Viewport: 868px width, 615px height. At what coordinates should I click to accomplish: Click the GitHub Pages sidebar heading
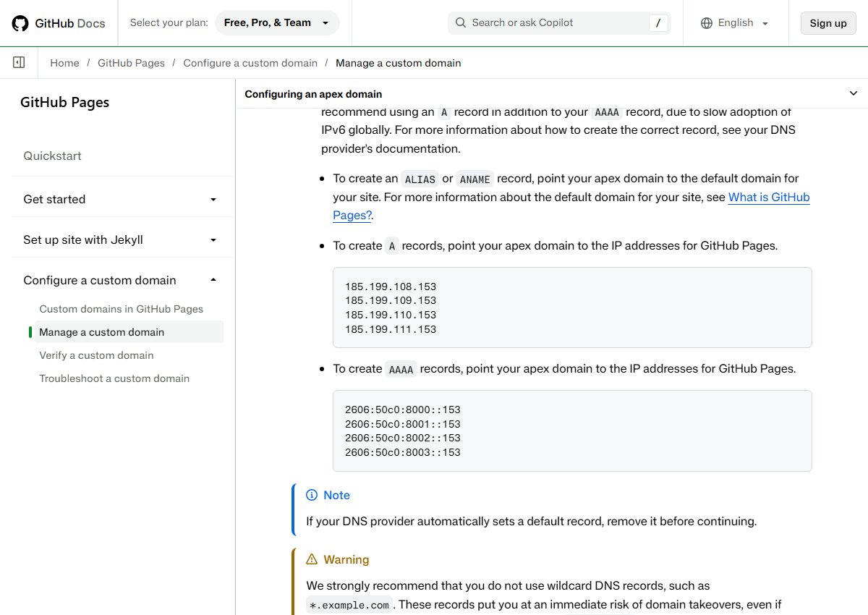64,102
